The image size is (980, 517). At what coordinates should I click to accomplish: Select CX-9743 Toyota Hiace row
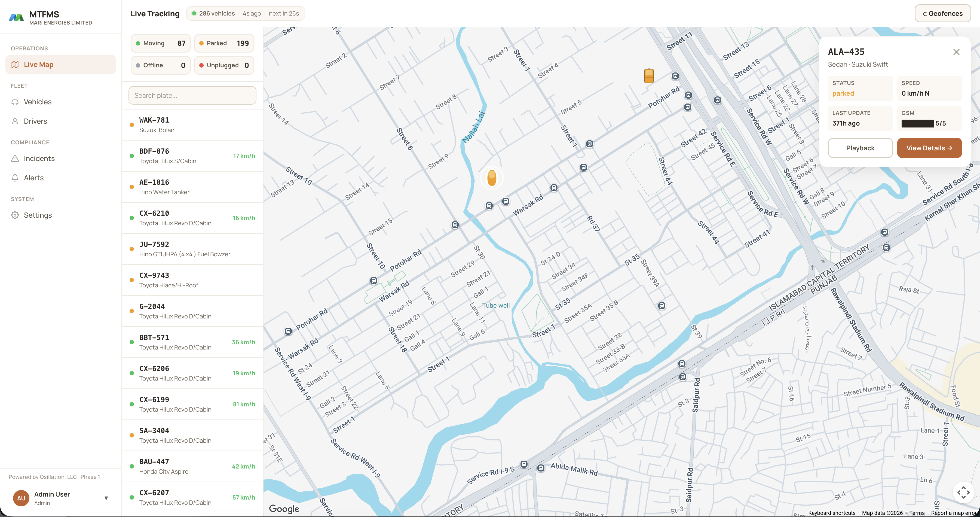(192, 280)
